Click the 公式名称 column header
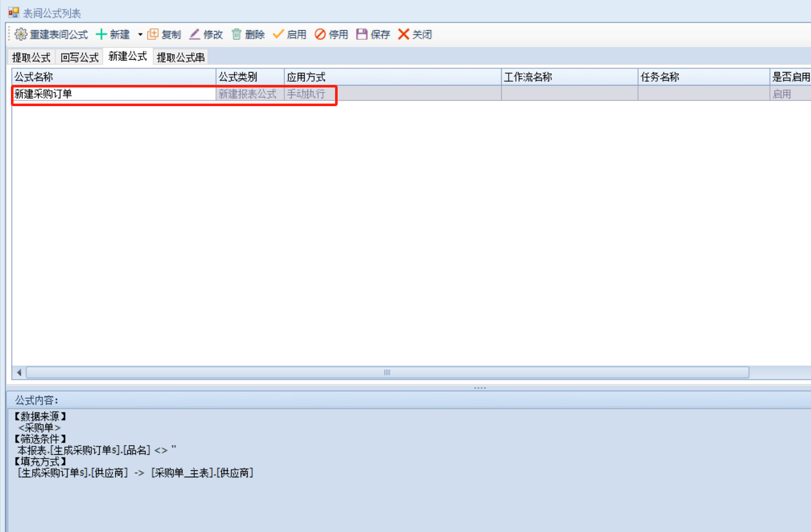 tap(114, 77)
